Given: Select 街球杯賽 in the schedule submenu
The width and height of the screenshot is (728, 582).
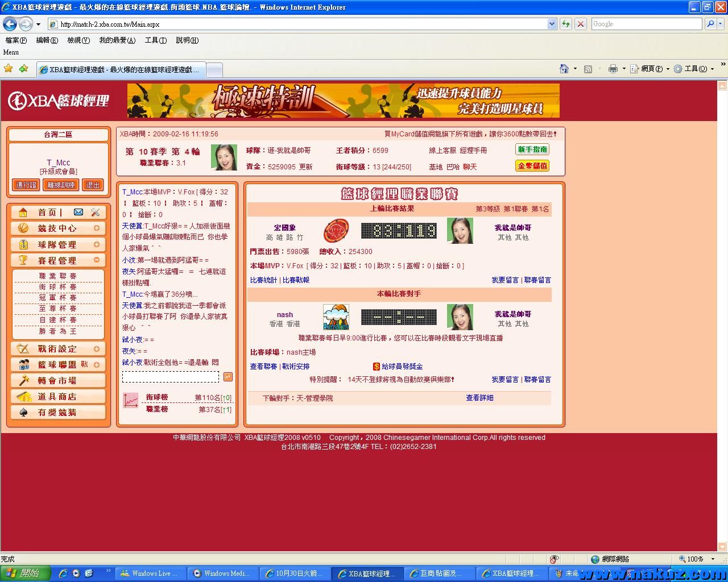Looking at the screenshot, I should 58,287.
